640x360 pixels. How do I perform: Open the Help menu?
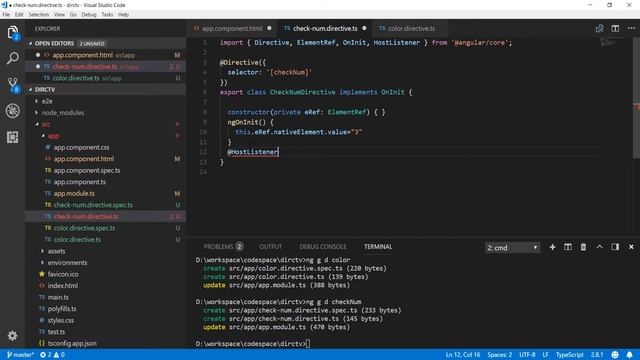point(123,14)
